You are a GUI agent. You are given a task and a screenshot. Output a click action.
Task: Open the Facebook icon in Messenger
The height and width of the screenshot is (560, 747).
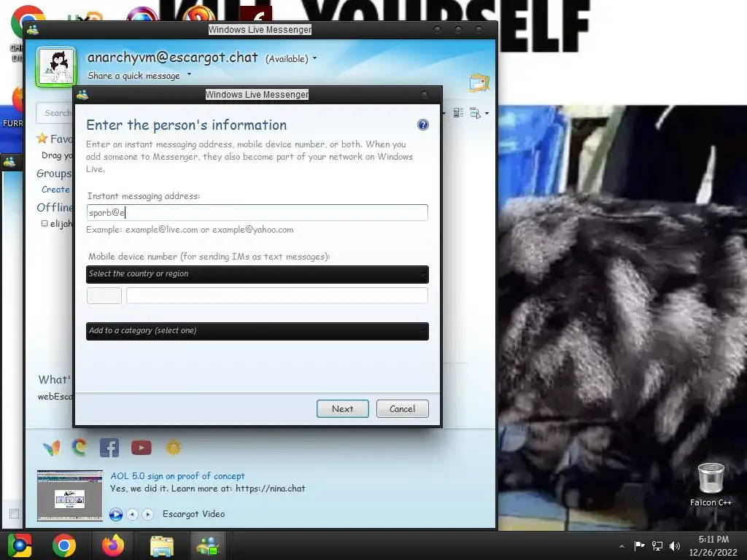click(109, 448)
